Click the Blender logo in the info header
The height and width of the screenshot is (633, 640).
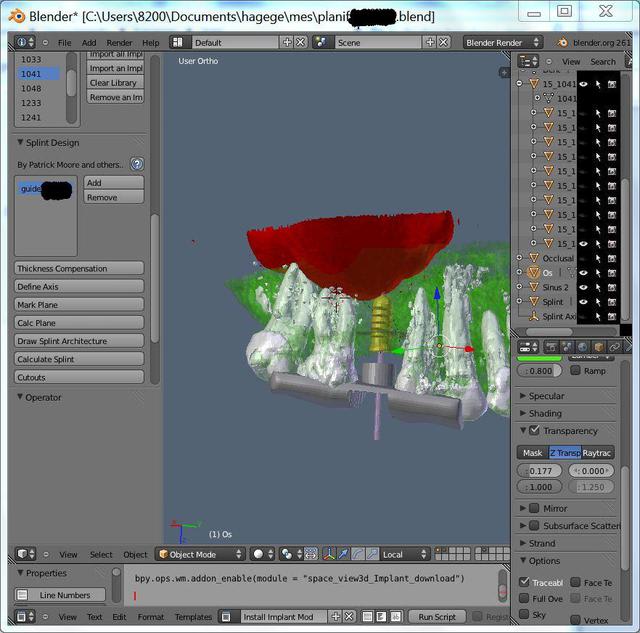pos(563,43)
